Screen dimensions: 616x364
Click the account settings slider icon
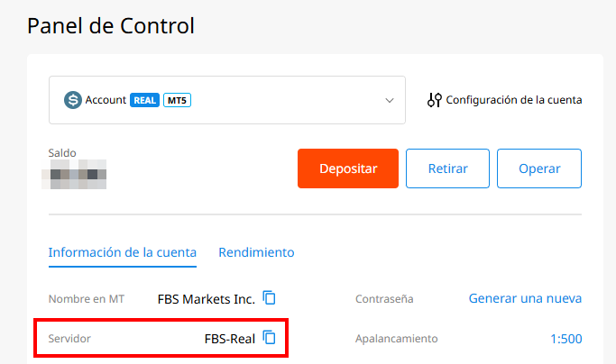point(434,100)
